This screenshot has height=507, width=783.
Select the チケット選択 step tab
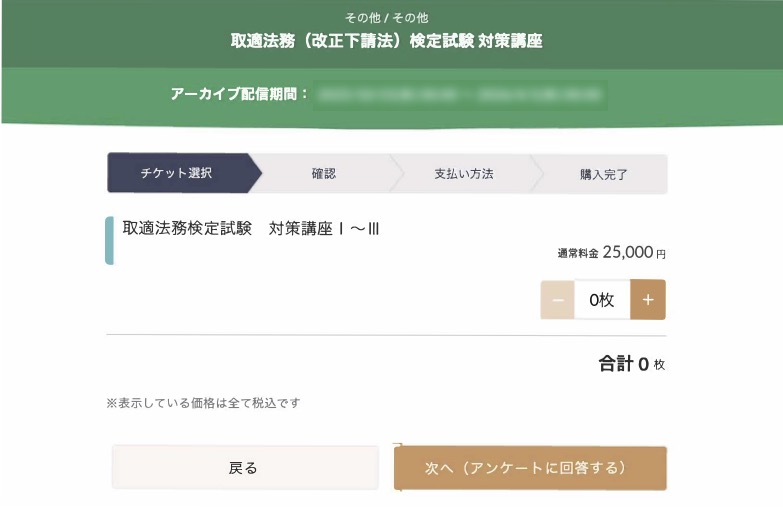click(x=177, y=173)
